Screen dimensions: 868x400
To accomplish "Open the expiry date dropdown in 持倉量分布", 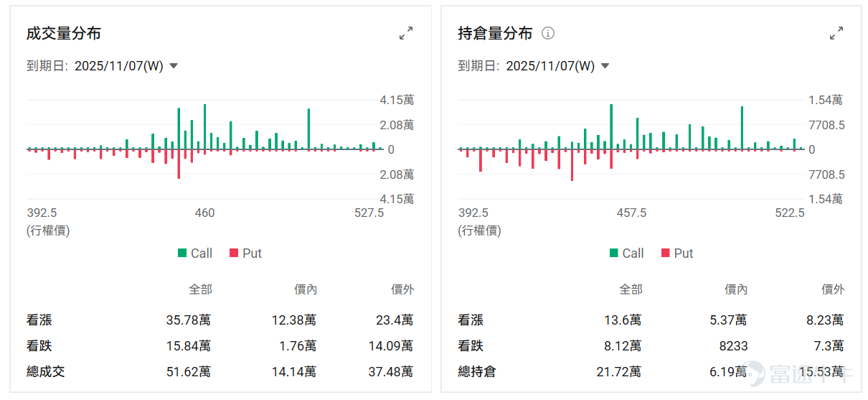I will [557, 66].
